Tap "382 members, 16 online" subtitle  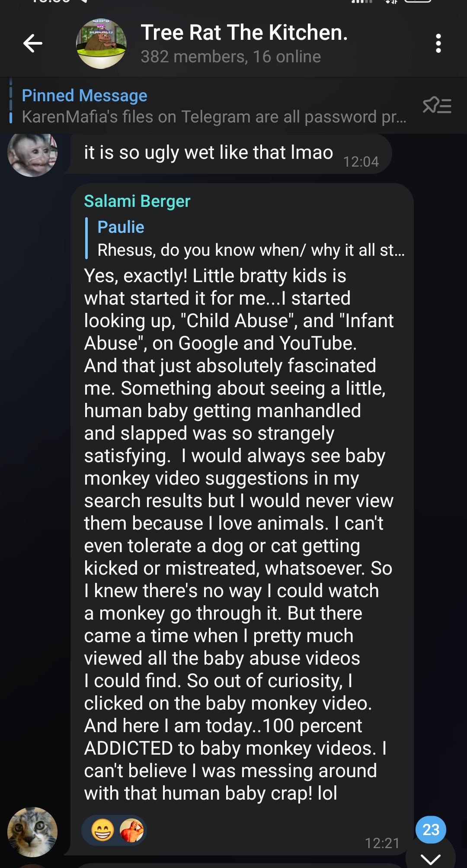click(230, 57)
